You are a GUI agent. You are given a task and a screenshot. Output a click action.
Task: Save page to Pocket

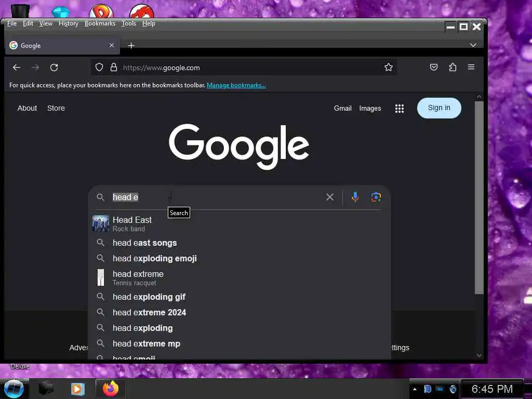(434, 67)
